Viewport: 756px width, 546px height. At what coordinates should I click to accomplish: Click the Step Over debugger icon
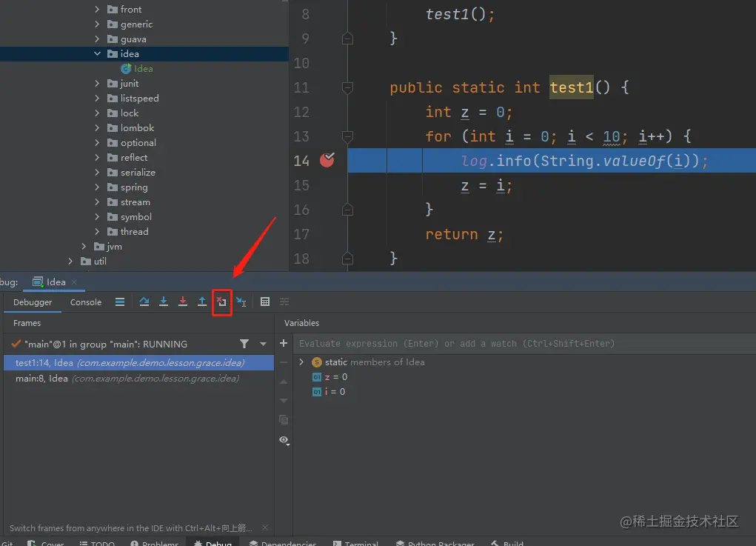pyautogui.click(x=144, y=302)
